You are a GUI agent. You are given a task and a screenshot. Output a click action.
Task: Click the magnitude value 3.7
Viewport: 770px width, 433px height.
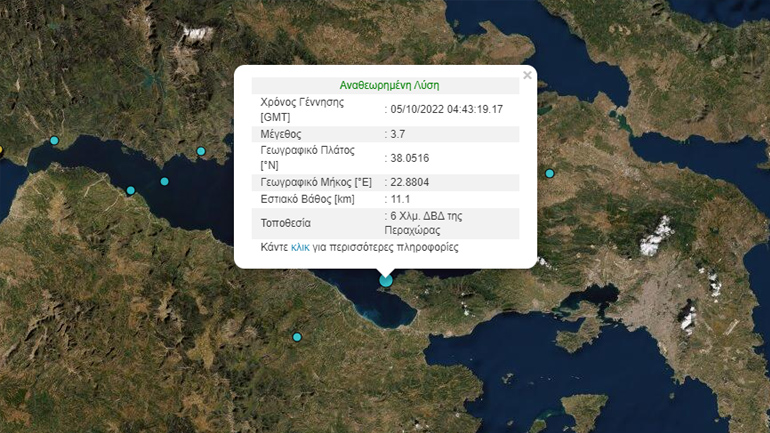pyautogui.click(x=398, y=134)
